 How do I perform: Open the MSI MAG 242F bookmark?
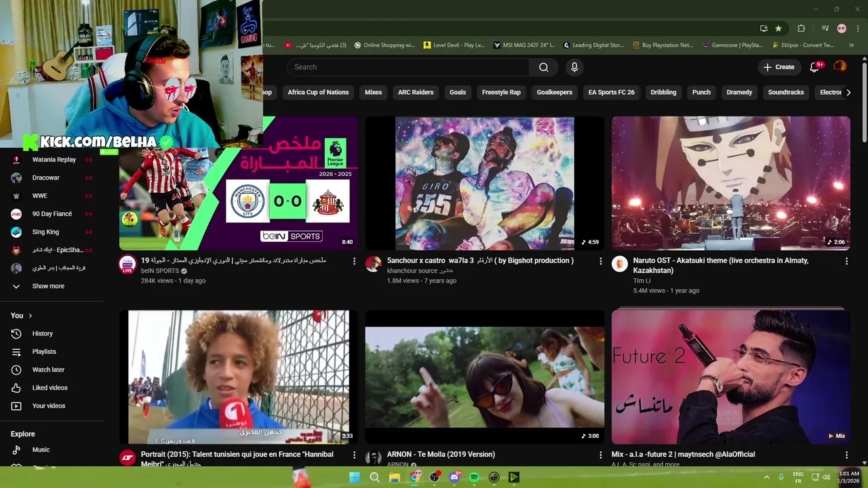pos(524,45)
